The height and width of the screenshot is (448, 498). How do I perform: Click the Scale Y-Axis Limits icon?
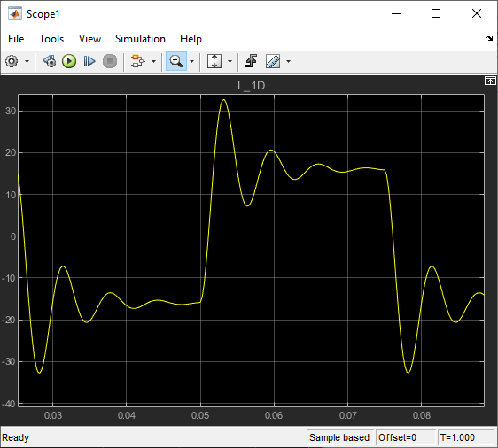tap(214, 61)
